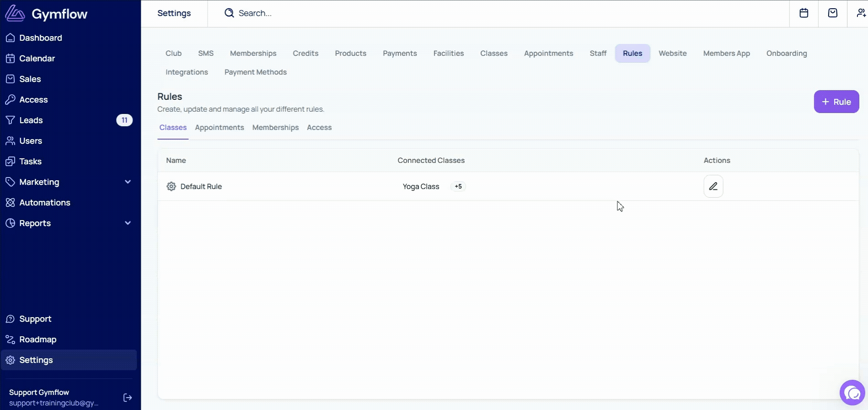Screen dimensions: 868x410
Task: Click the Tasks checkbox icon
Action: click(10, 162)
